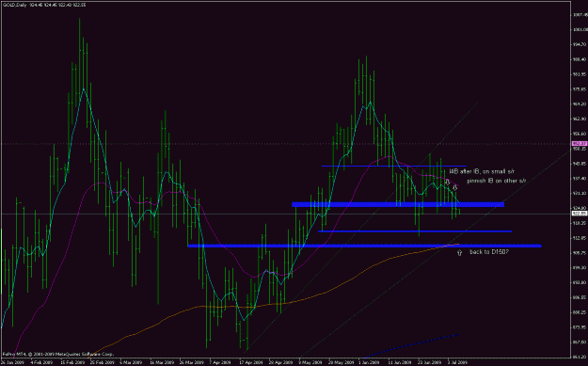Click the '3 Jul 2009' date label

456,362
